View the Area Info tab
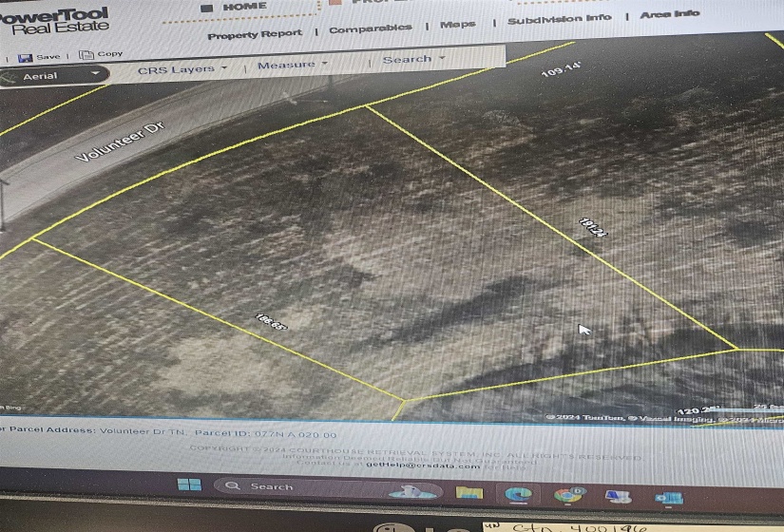 point(669,14)
